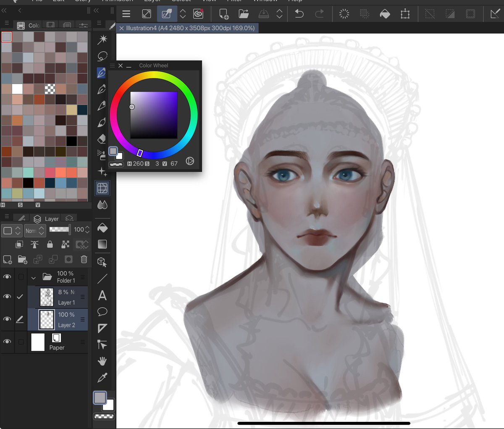
Task: Open the layer color dropdown
Action: [12, 230]
